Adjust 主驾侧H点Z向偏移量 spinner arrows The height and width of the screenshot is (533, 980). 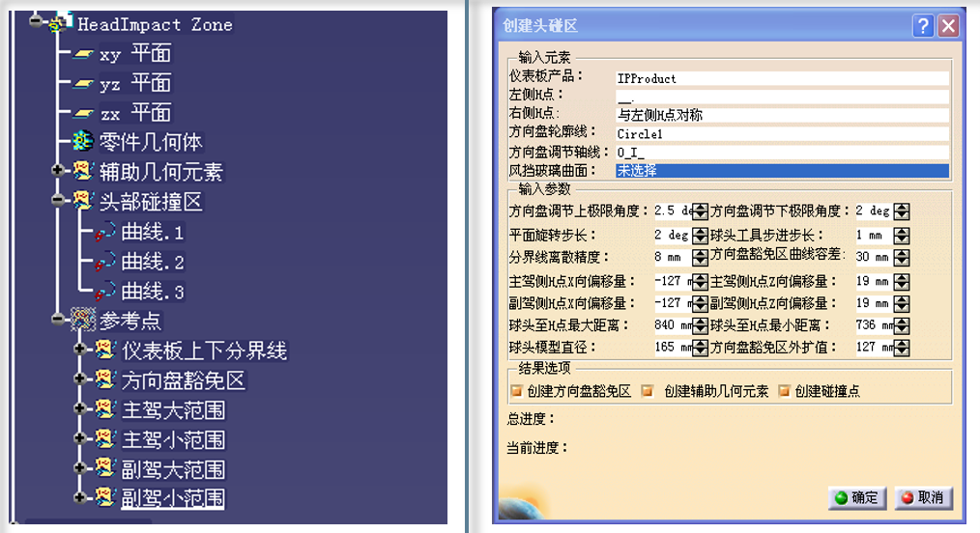pos(902,282)
